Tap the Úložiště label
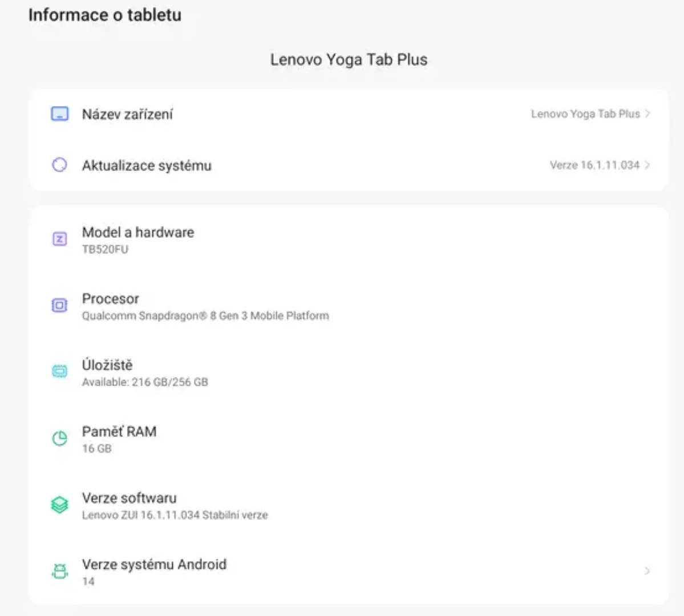This screenshot has height=616, width=684. 107,364
